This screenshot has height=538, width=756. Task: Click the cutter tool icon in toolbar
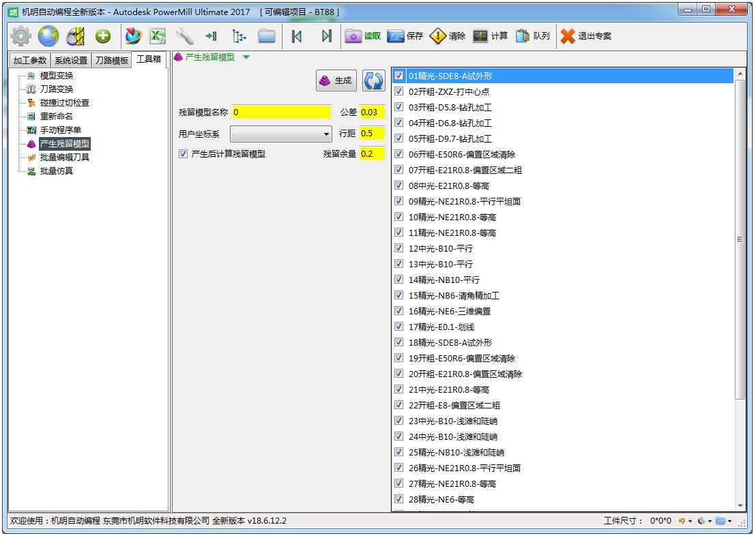(x=76, y=36)
